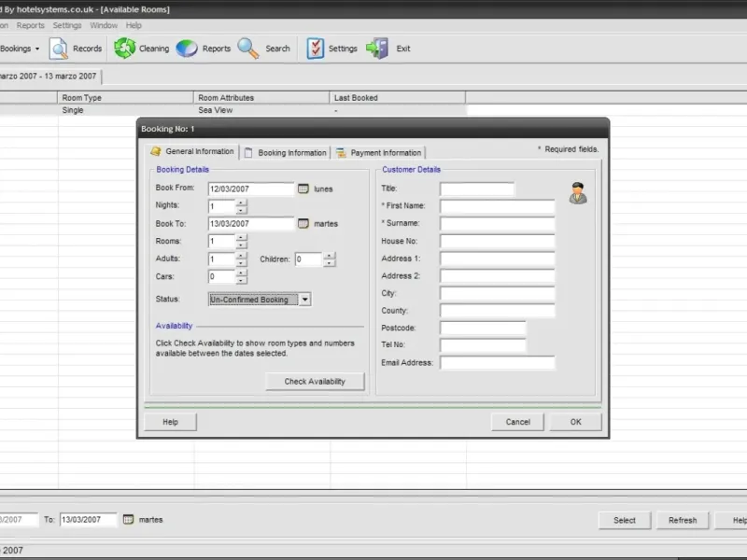The width and height of the screenshot is (747, 560).
Task: Click the Check Availability button
Action: pyautogui.click(x=315, y=382)
